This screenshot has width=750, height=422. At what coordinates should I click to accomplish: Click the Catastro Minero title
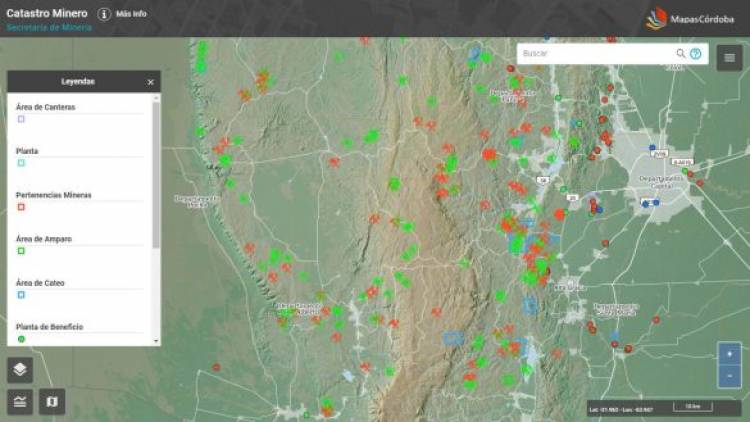pyautogui.click(x=47, y=13)
